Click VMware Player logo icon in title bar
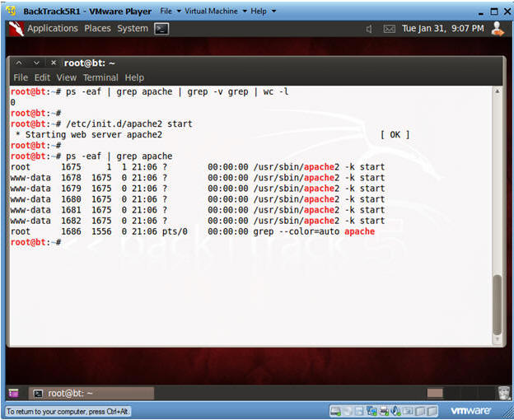This screenshot has width=514, height=420. coord(12,11)
